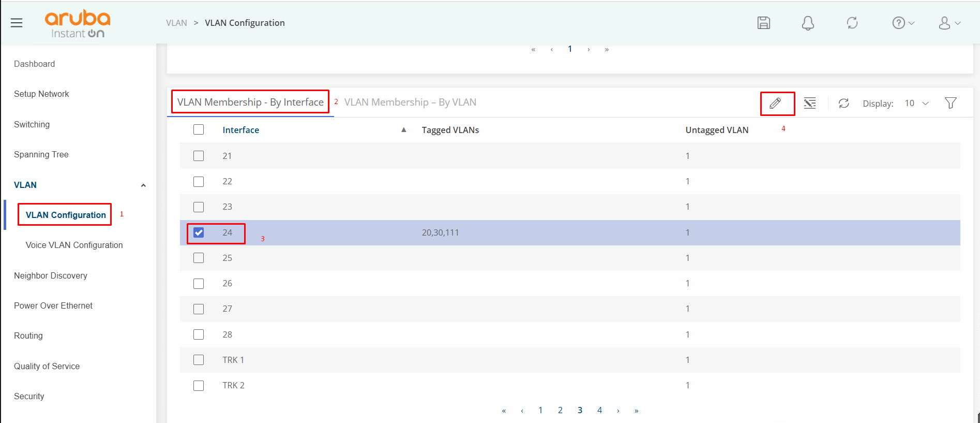This screenshot has width=980, height=423.
Task: Click the table refresh icon beside Display
Action: pyautogui.click(x=843, y=104)
